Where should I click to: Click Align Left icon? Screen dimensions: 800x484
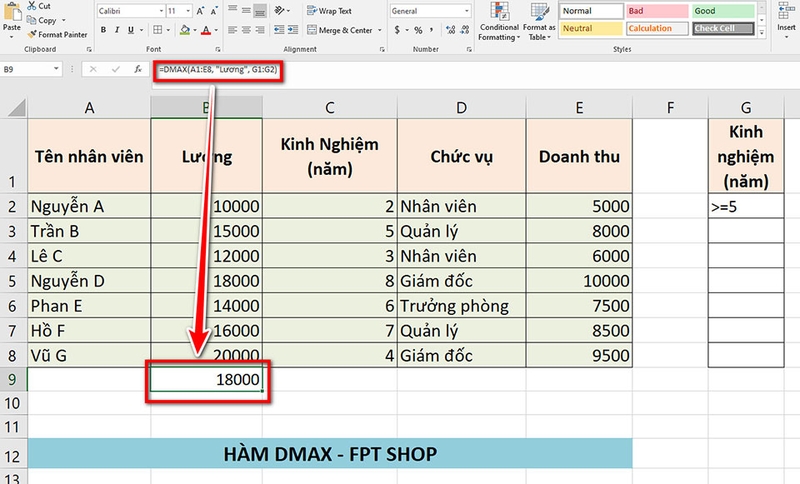tap(233, 30)
